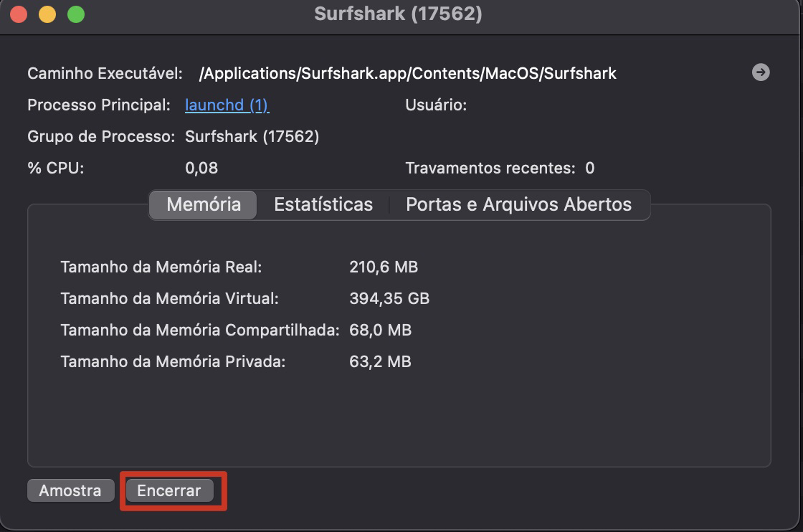This screenshot has height=532, width=803.
Task: Click the Grupo de Processo value
Action: click(x=252, y=136)
